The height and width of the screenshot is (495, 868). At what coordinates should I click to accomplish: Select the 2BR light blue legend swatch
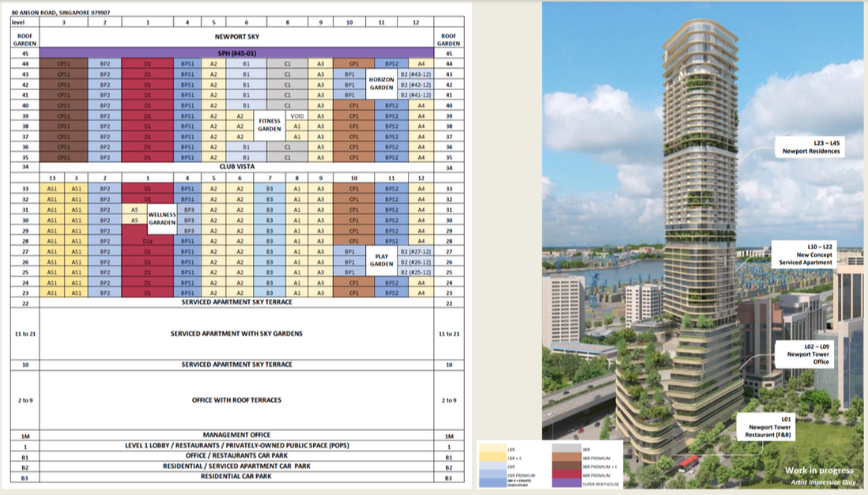coord(492,467)
